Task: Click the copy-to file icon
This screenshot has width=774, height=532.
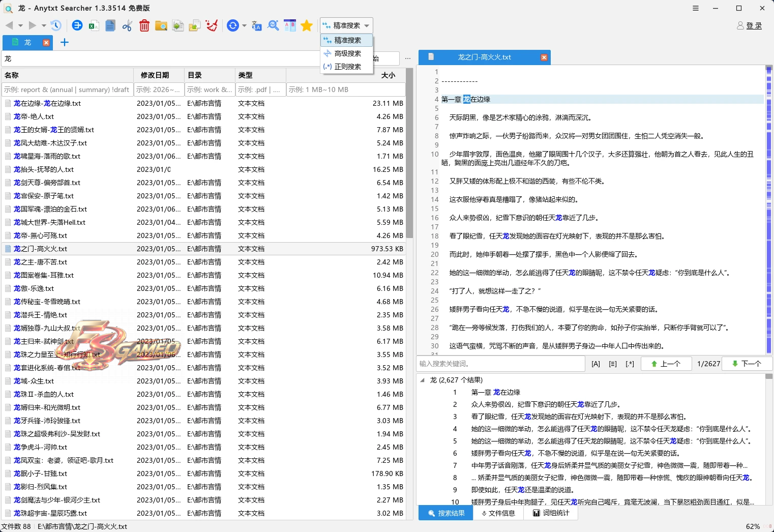Action: (178, 25)
